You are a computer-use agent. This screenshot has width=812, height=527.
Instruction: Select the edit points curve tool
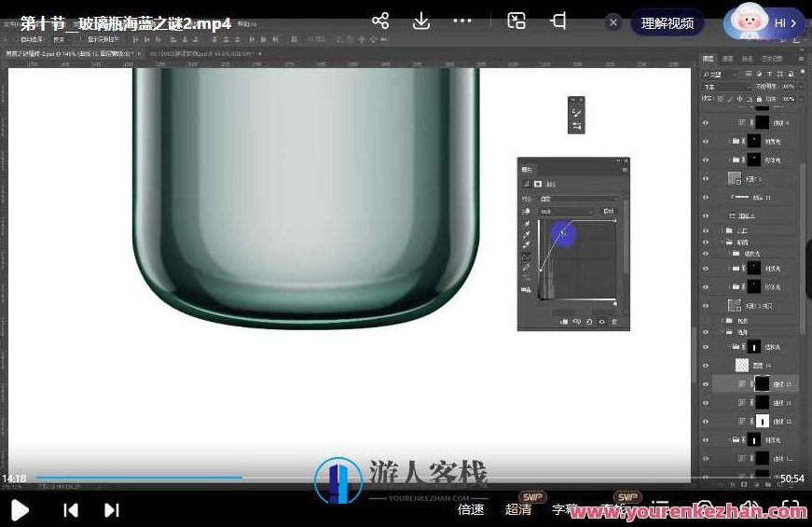click(526, 257)
